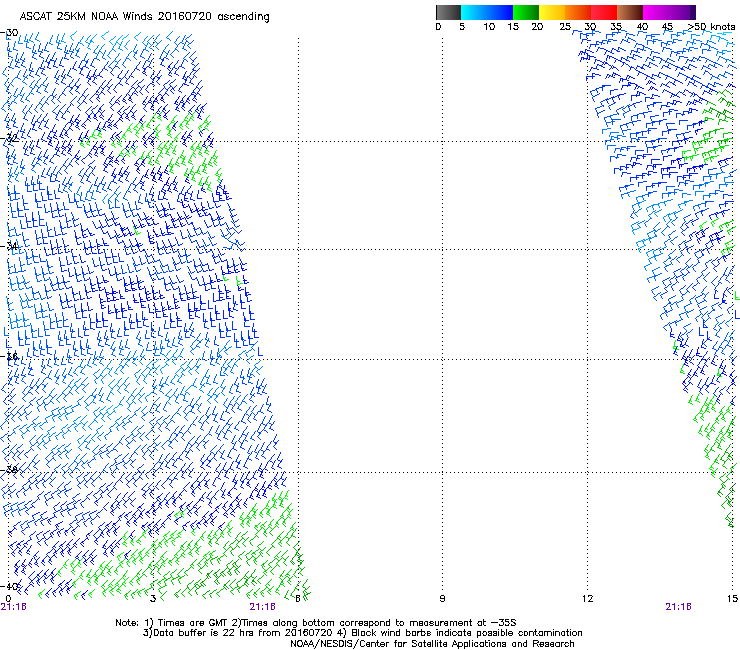
Task: Pick the cyan-to-blue 5-15 knots color segment
Action: (487, 12)
